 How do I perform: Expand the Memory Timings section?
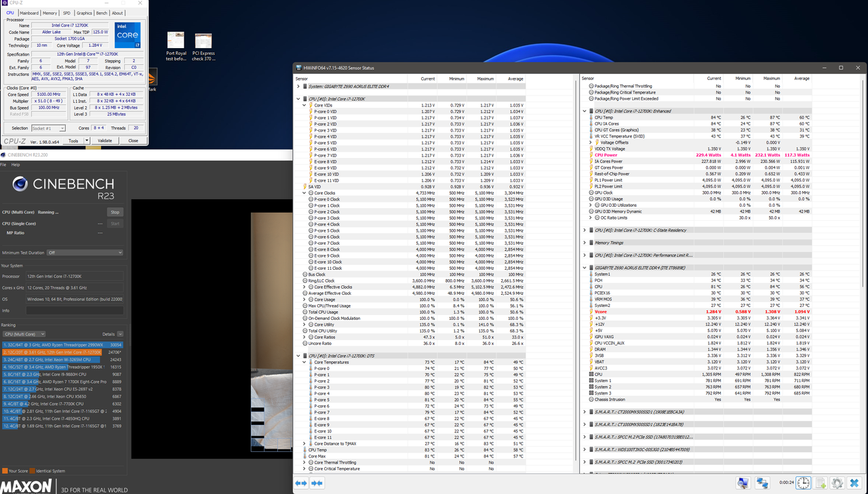coord(585,243)
